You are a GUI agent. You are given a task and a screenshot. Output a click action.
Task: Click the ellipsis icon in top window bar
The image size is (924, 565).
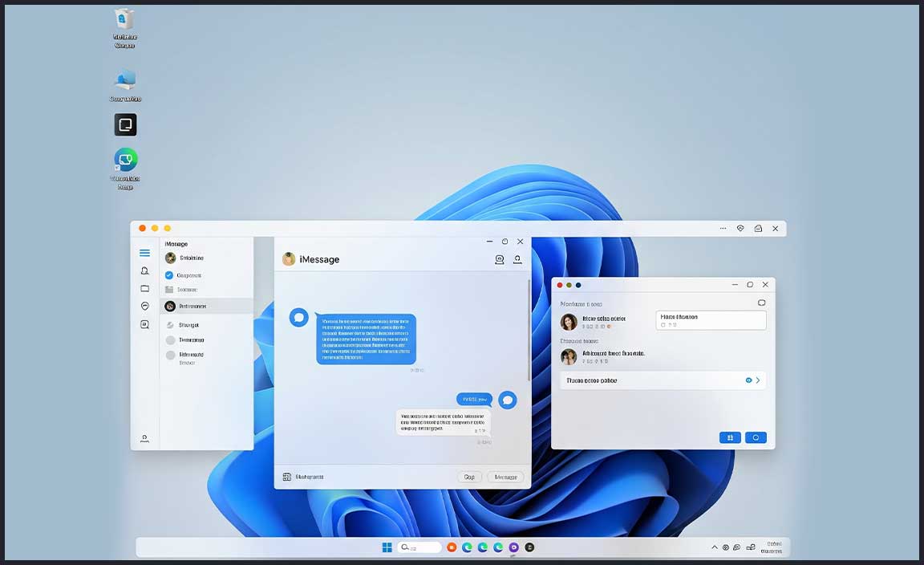[723, 229]
